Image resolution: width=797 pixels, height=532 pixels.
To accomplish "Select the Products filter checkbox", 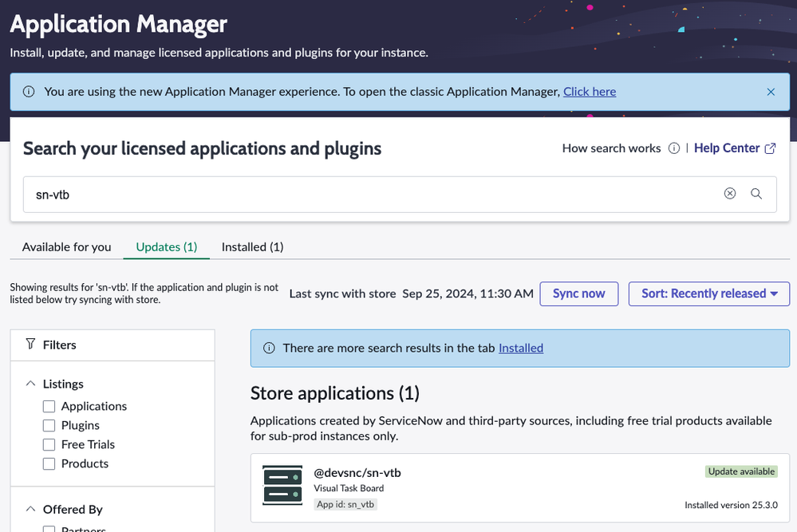I will [x=49, y=463].
